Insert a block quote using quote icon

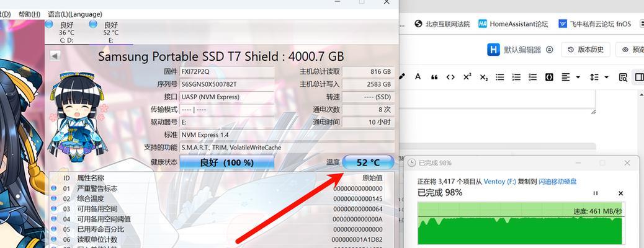tap(434, 77)
